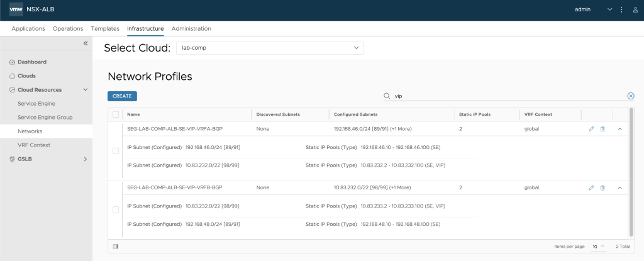Click pool 192.168.48.10 - 192.168.48.100 (SE)

click(x=401, y=224)
